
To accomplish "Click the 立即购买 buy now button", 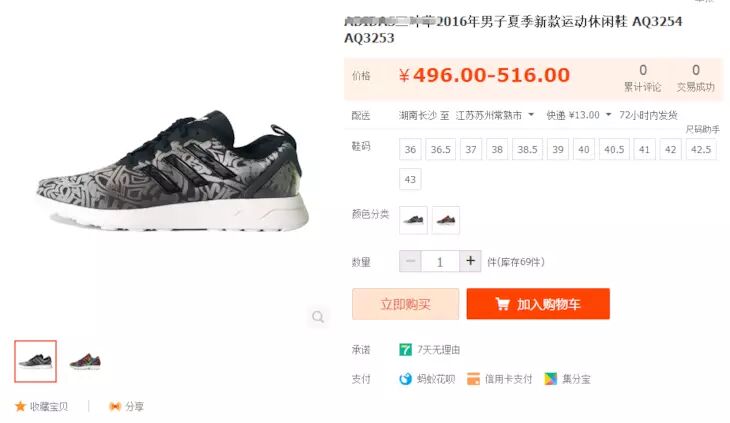I will 406,304.
